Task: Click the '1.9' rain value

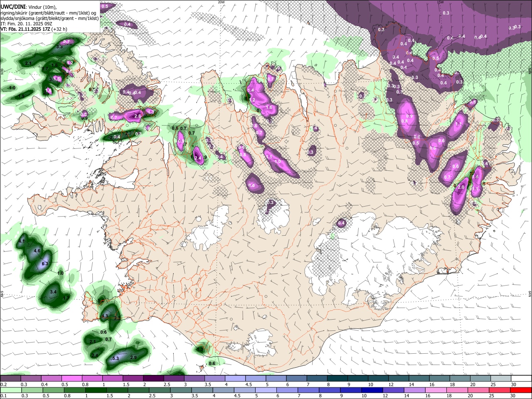Action: (21, 96)
